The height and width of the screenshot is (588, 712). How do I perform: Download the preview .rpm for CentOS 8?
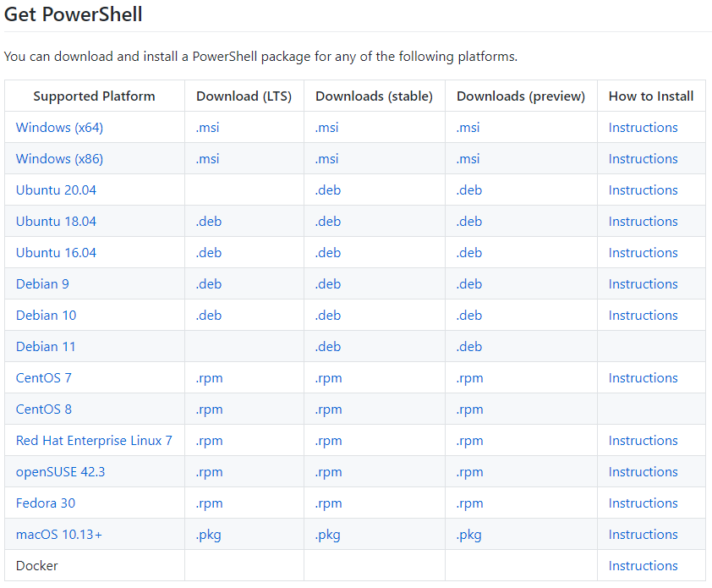coord(469,409)
